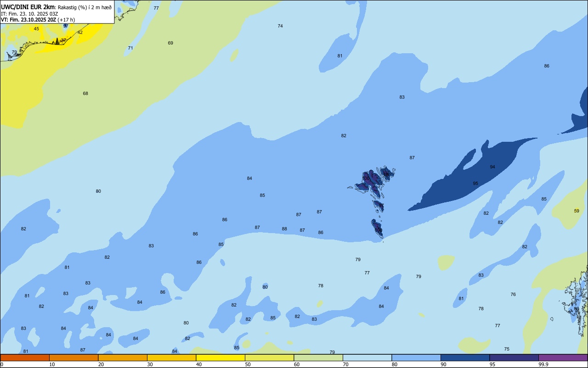Click the 40 legend tick label
The width and height of the screenshot is (588, 368).
point(199,364)
